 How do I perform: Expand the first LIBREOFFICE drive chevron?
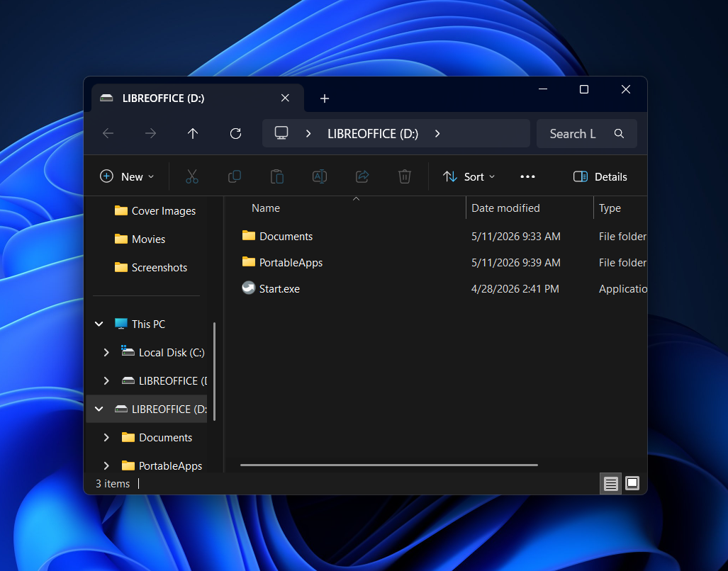click(106, 381)
